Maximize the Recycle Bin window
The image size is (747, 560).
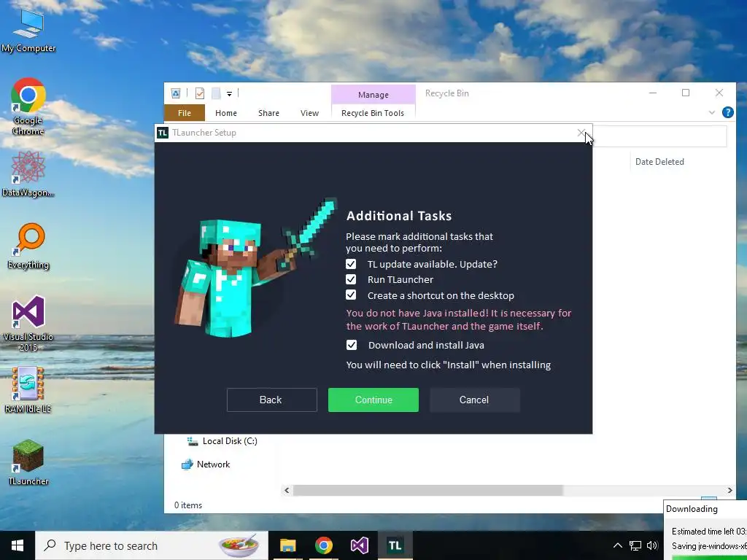[x=686, y=93]
